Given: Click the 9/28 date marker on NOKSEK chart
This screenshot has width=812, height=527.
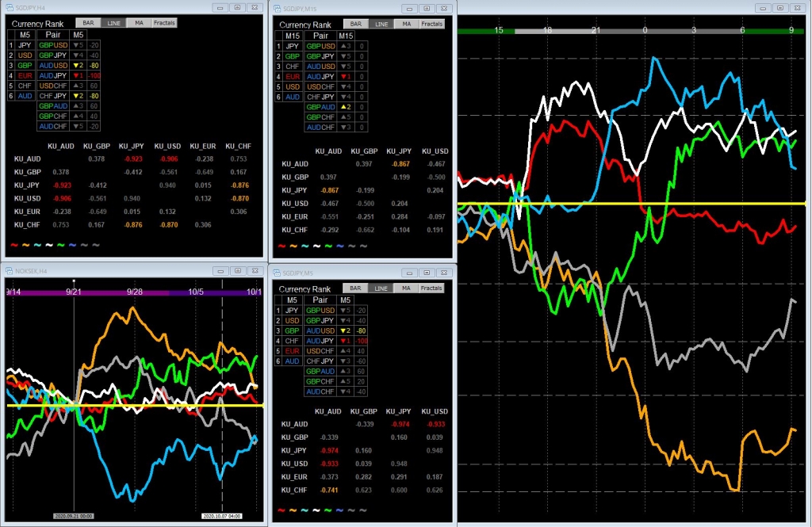Looking at the screenshot, I should 135,292.
